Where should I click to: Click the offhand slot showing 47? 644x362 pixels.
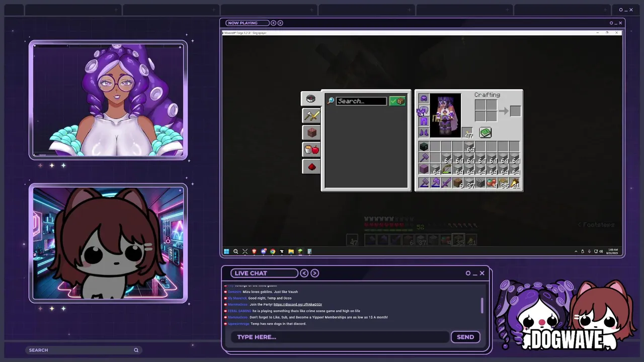coord(468,133)
